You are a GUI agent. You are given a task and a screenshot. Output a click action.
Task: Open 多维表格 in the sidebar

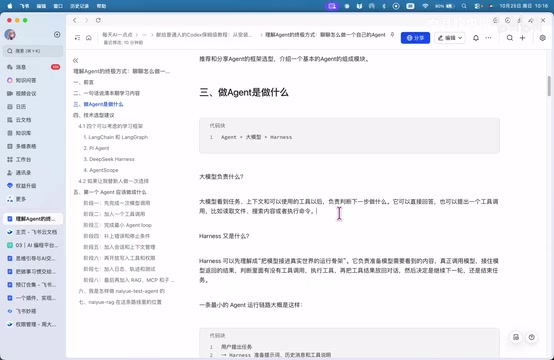click(33, 146)
